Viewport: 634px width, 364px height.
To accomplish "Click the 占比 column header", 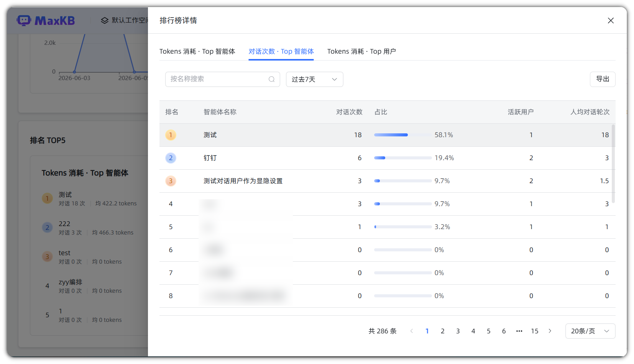I will point(381,112).
